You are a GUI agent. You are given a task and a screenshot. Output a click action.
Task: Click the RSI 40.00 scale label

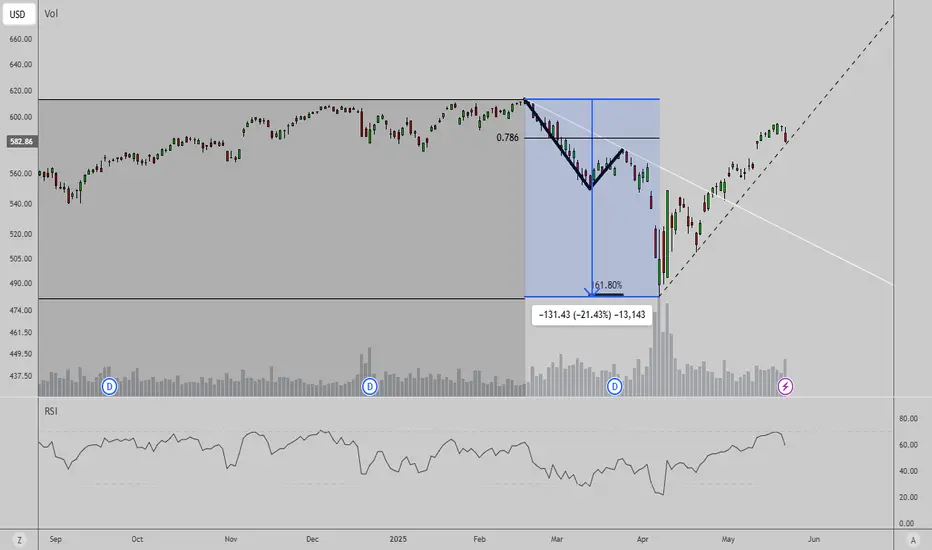pos(908,471)
